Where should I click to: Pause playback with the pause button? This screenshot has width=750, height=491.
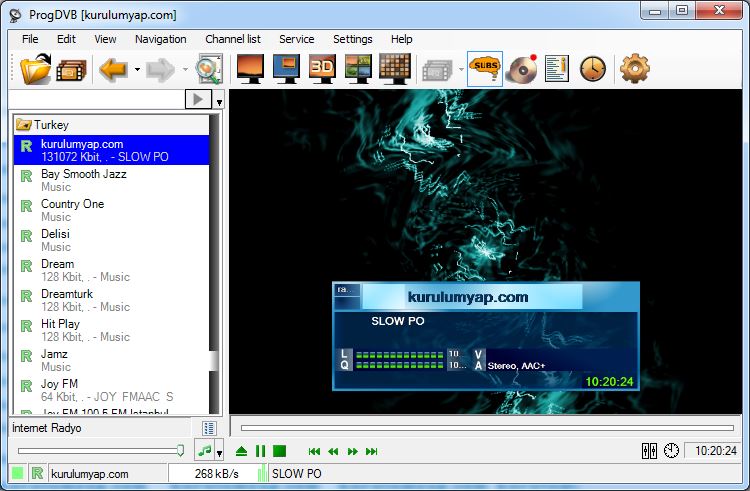260,451
